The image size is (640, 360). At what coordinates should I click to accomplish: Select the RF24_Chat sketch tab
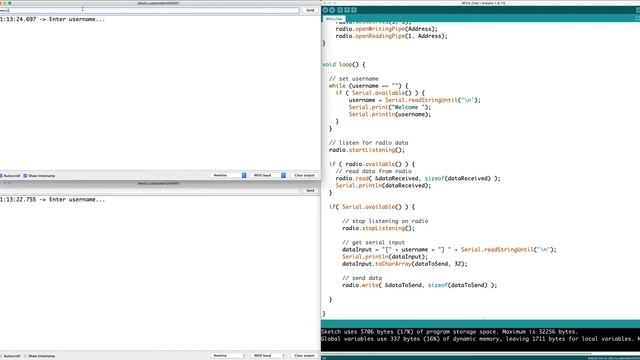click(334, 19)
